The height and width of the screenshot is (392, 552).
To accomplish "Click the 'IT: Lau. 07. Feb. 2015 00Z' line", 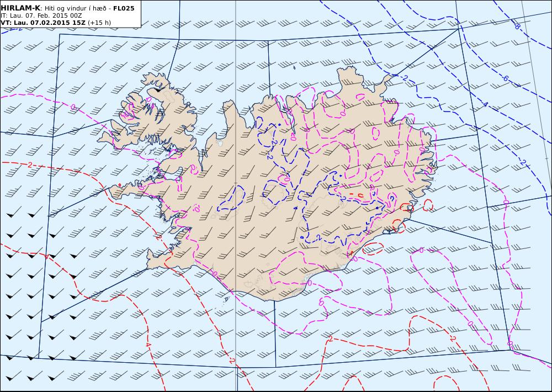I will 42,15.
